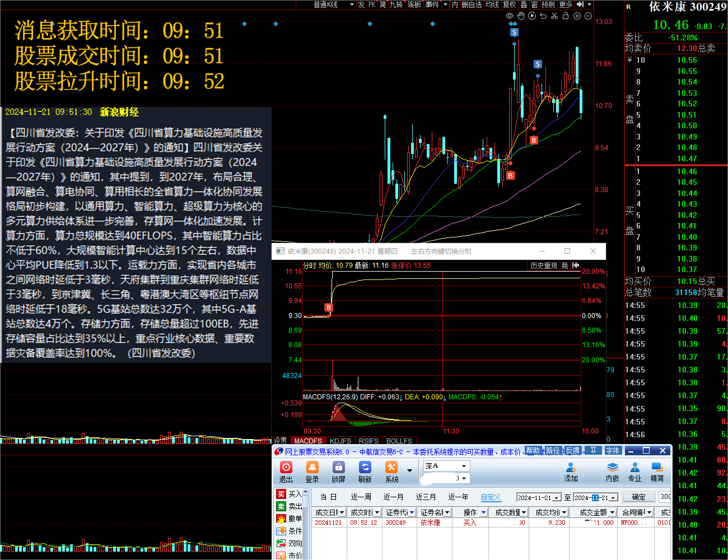This screenshot has height=560, width=728.
Task: Click the 退出 exit icon in trading window
Action: click(x=286, y=472)
